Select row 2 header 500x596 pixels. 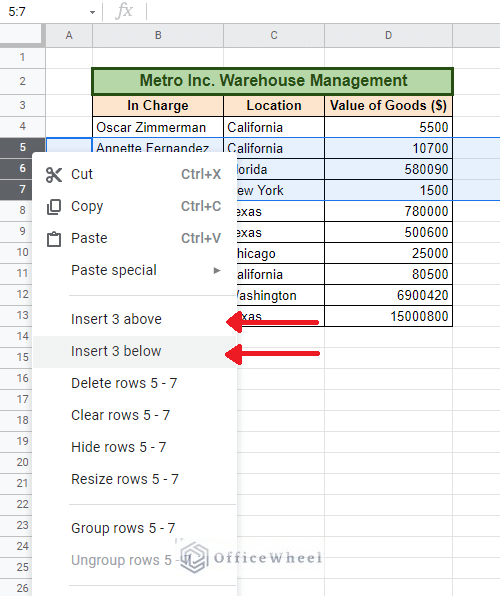[22, 81]
